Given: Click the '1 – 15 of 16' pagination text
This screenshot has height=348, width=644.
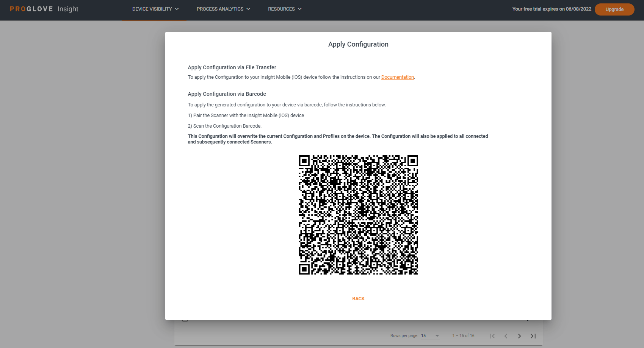Looking at the screenshot, I should (463, 336).
